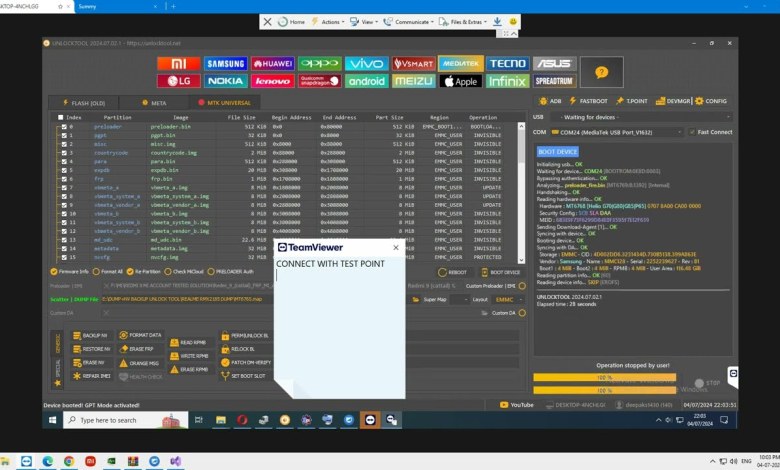Open the Fastboot tool
This screenshot has height=470, width=780.
(588, 101)
